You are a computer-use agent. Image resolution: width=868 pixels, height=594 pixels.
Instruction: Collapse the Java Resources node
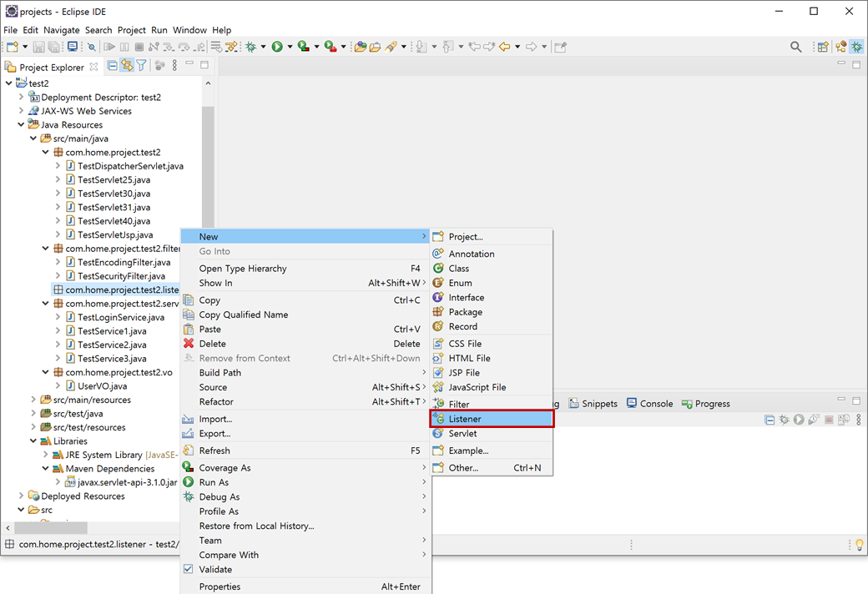click(x=21, y=124)
